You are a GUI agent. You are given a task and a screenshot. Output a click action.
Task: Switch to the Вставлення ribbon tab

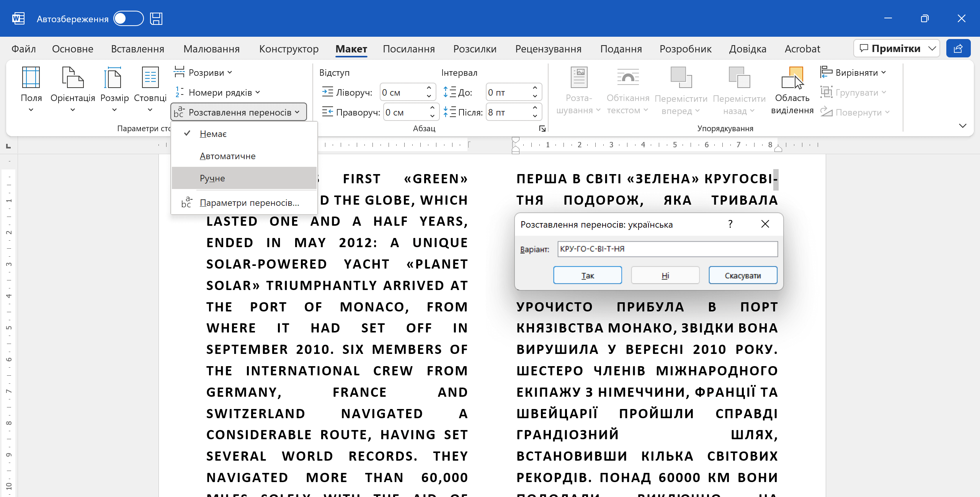[x=137, y=49]
